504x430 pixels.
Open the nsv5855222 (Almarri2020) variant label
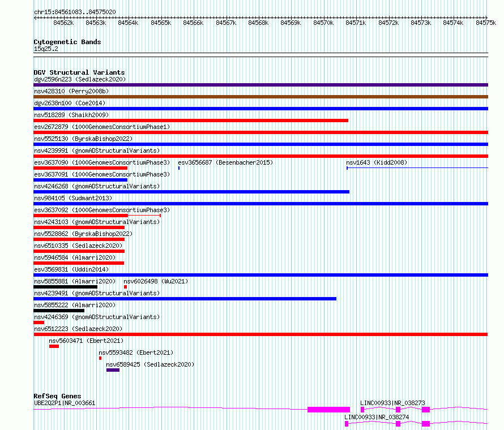click(75, 305)
